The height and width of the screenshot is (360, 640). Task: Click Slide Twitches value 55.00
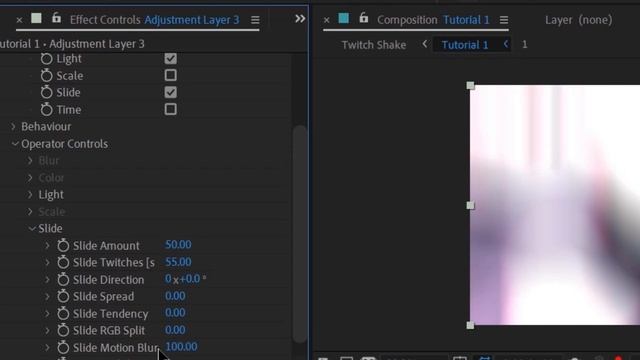tap(178, 262)
